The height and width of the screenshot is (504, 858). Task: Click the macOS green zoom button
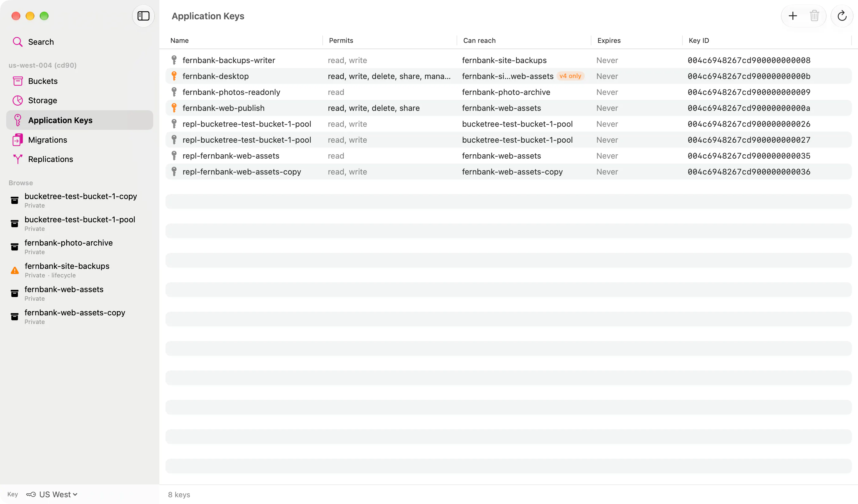click(44, 16)
